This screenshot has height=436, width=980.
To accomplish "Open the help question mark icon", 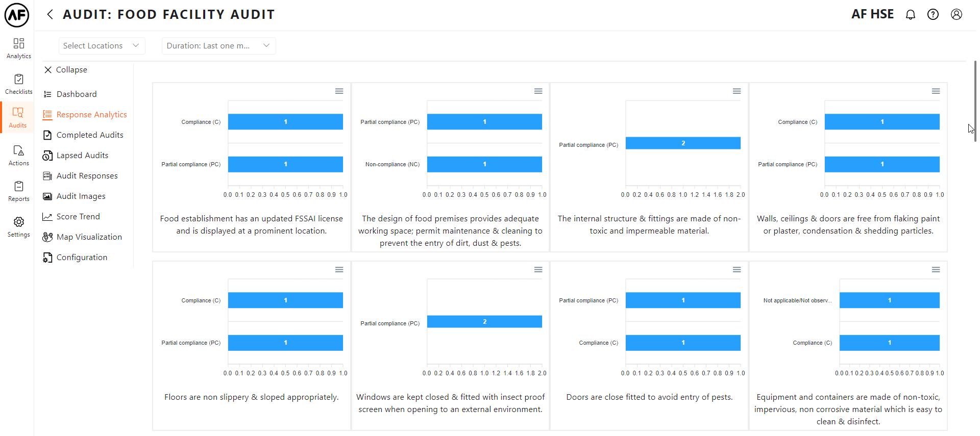I will 933,15.
